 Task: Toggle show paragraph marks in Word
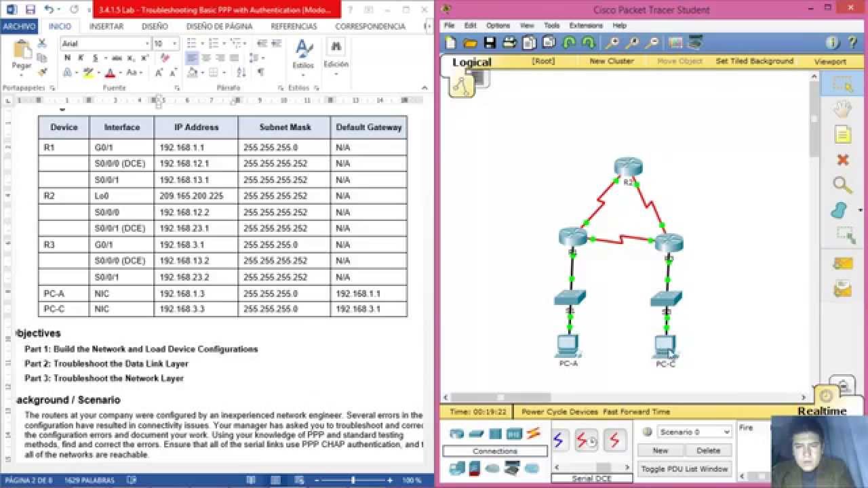(x=260, y=73)
